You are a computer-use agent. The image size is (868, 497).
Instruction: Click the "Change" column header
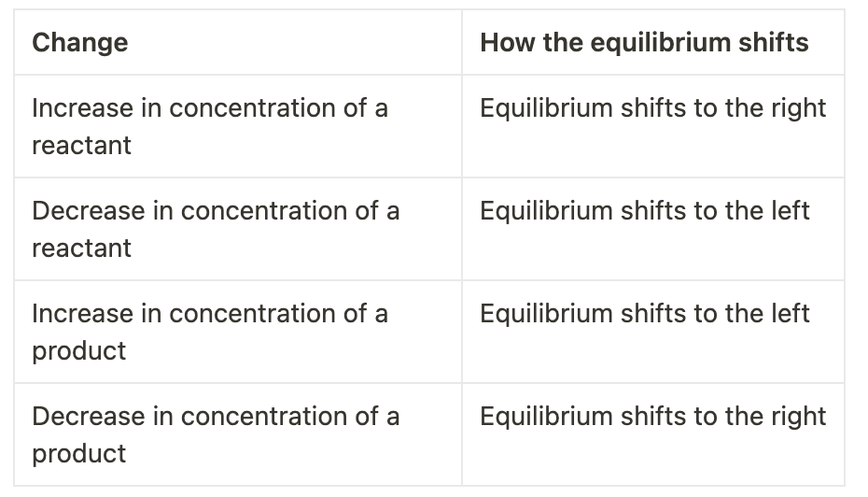(80, 43)
